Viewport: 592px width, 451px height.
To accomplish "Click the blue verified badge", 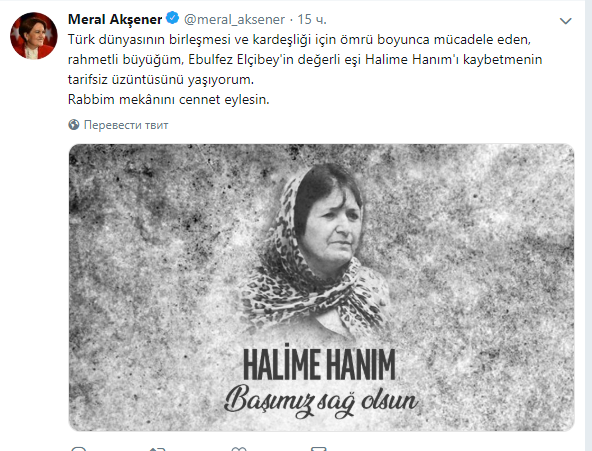I will (x=173, y=18).
